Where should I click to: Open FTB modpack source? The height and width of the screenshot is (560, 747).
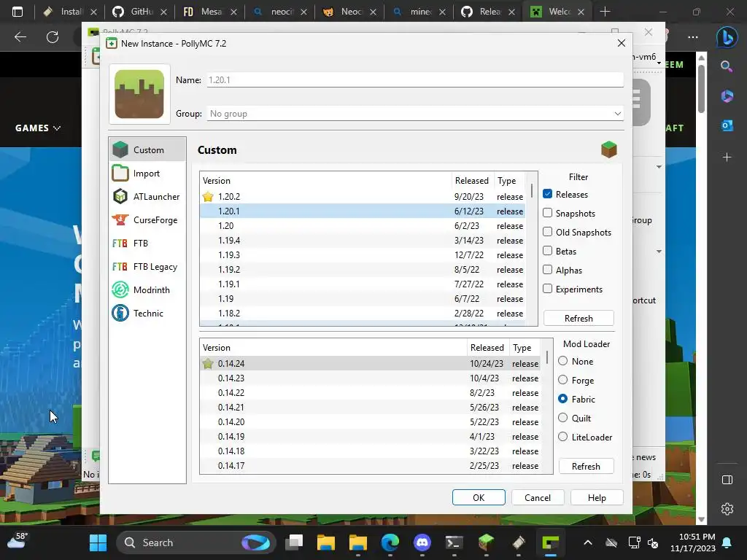147,244
